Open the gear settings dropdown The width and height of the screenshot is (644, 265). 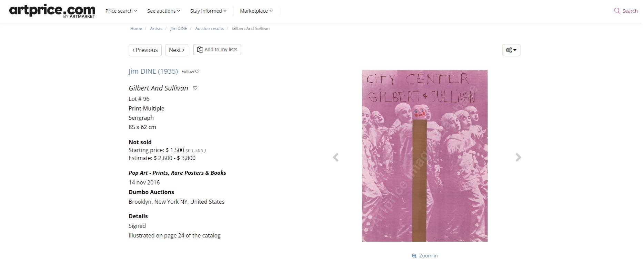click(511, 50)
